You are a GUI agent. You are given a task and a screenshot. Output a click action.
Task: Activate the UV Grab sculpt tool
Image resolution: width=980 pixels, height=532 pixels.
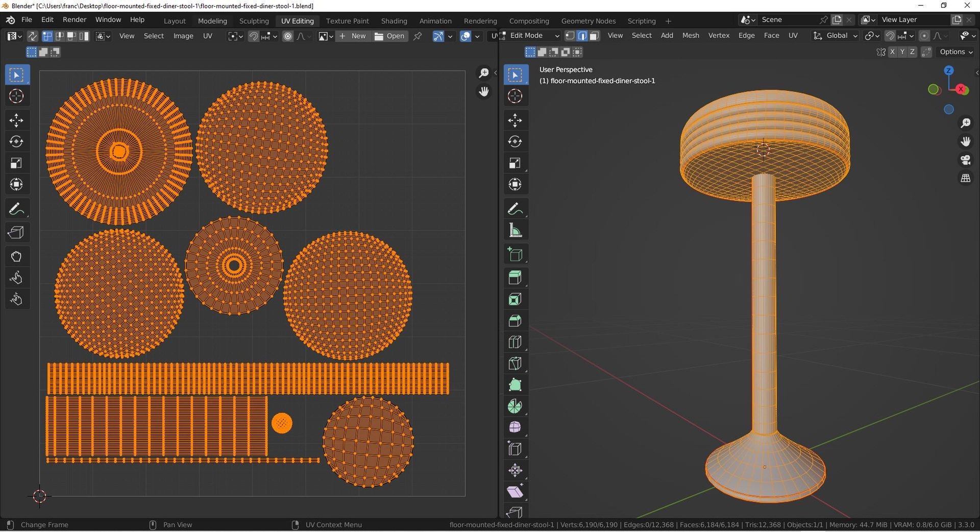click(16, 256)
